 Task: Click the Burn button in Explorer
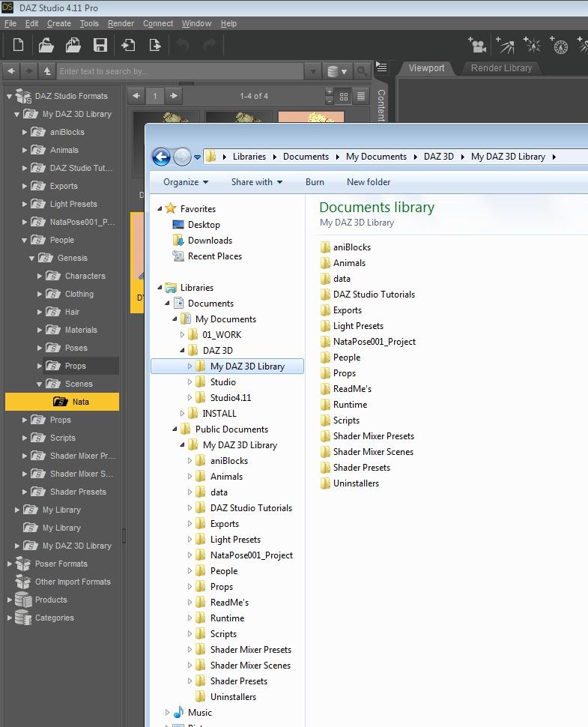315,182
